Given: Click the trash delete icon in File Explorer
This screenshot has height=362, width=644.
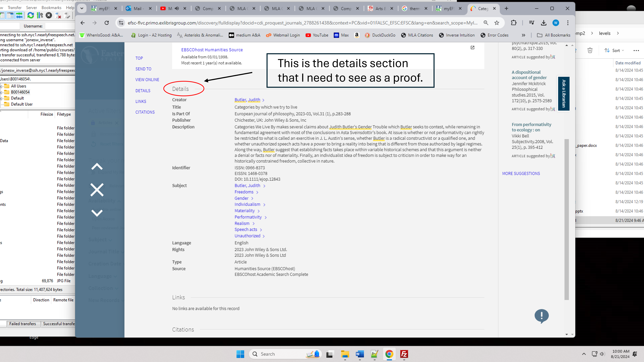Looking at the screenshot, I should pyautogui.click(x=590, y=50).
